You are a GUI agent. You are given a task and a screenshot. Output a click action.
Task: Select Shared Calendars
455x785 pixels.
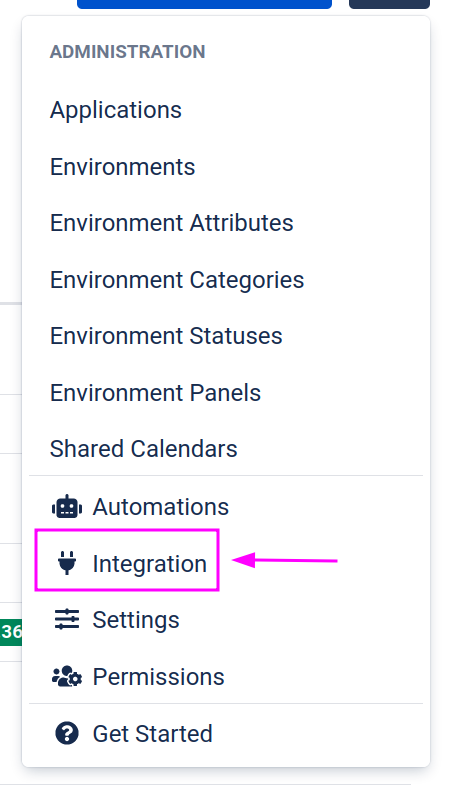pyautogui.click(x=144, y=449)
